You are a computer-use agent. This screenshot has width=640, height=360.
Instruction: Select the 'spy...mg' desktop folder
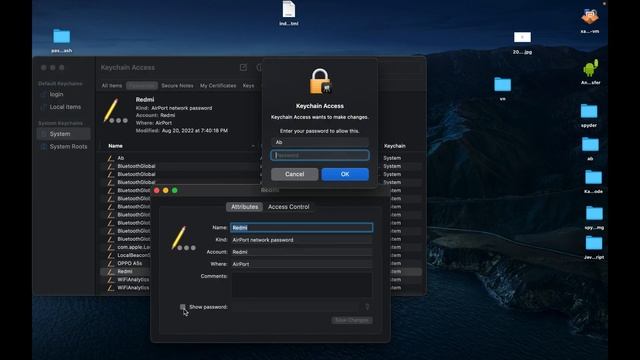click(594, 213)
